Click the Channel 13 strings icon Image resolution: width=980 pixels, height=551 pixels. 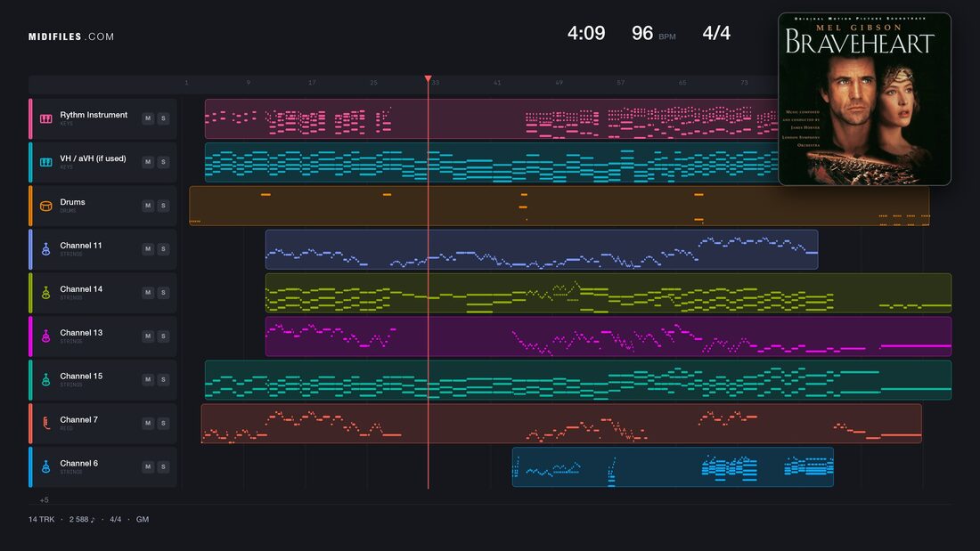[46, 336]
